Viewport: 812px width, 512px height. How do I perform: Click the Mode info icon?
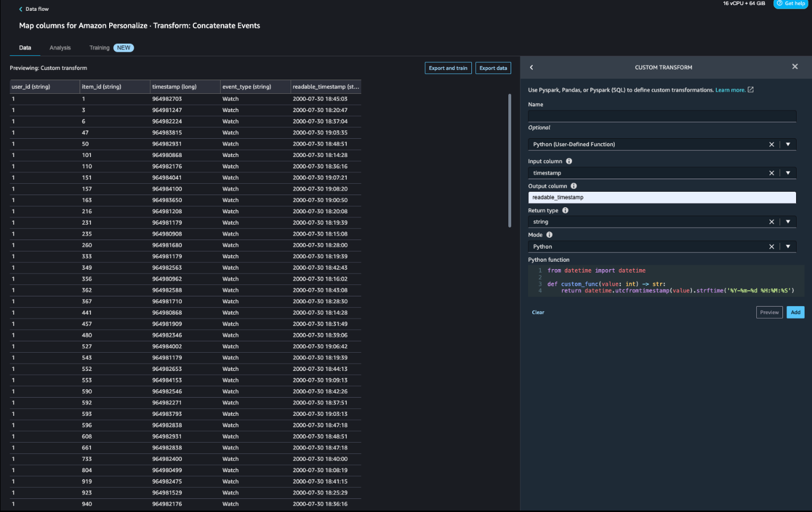pyautogui.click(x=549, y=235)
